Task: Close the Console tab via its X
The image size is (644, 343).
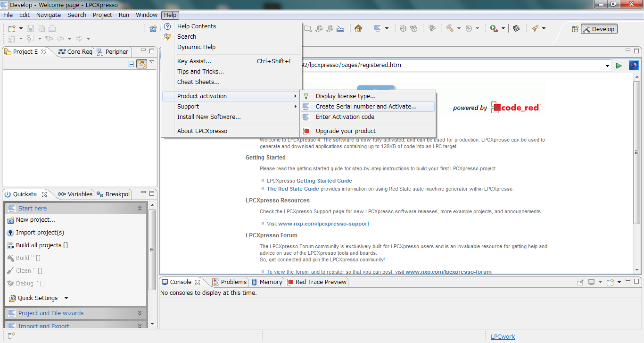Action: click(198, 282)
